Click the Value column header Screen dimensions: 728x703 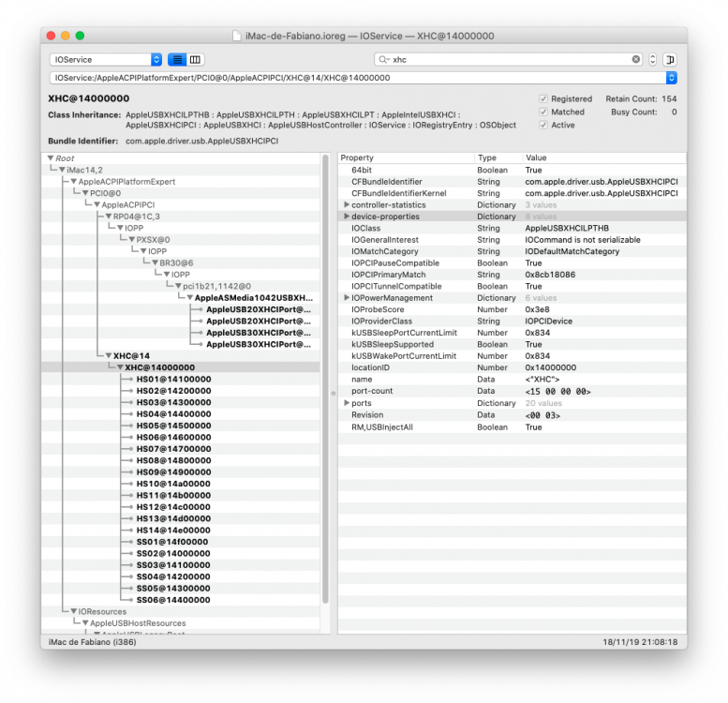click(604, 157)
